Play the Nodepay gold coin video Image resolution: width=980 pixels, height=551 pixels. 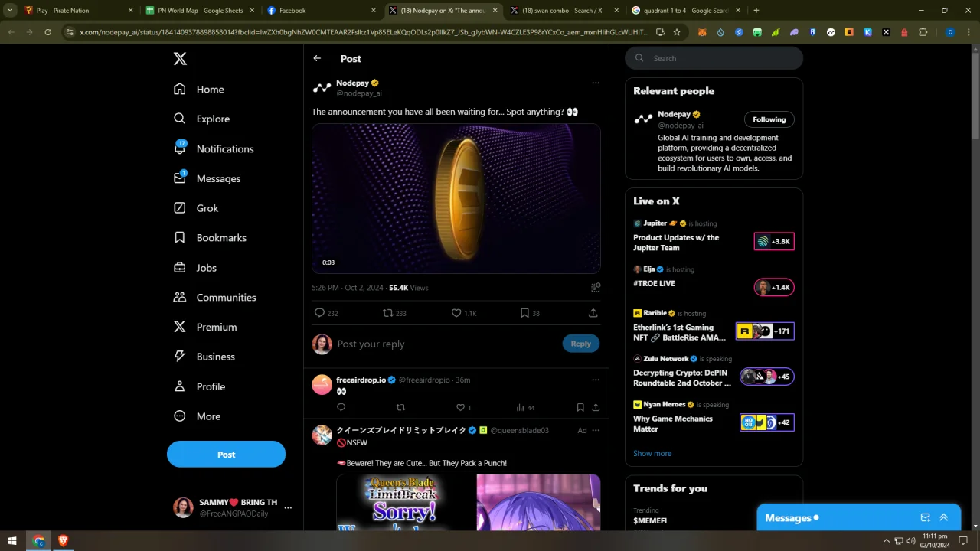[456, 199]
